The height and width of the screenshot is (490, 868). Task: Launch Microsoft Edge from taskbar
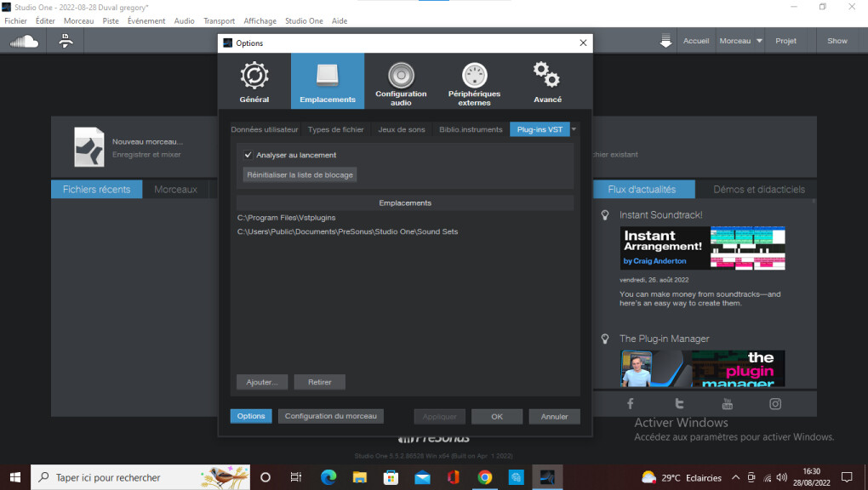(x=328, y=477)
